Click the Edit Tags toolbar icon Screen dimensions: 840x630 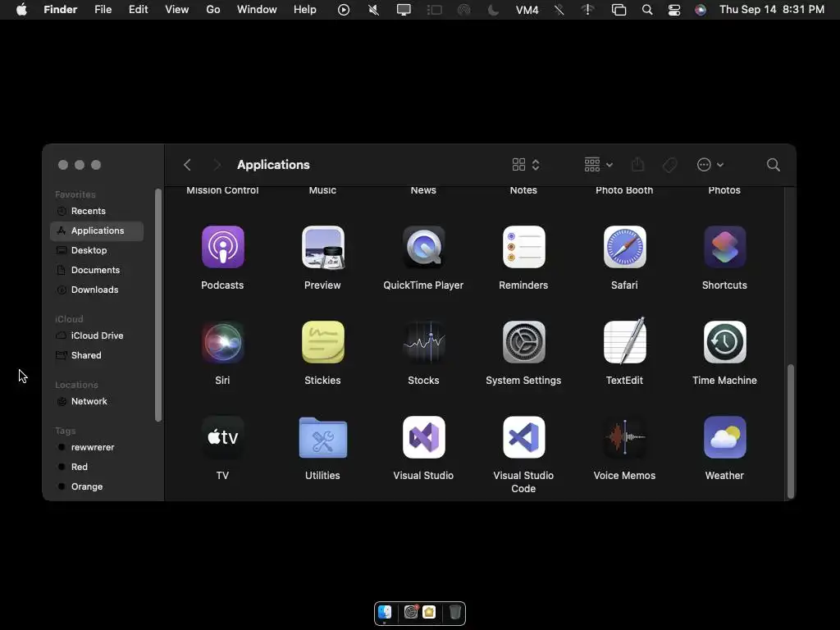click(x=669, y=165)
